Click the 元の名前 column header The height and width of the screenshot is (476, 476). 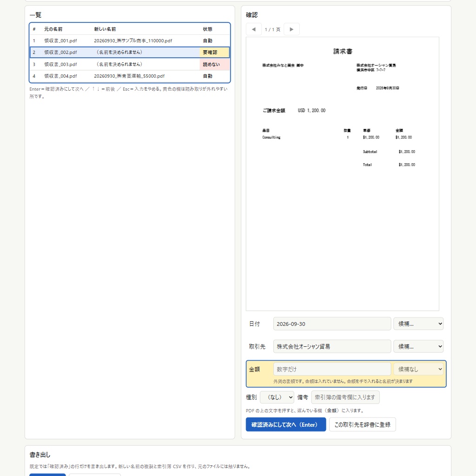53,29
